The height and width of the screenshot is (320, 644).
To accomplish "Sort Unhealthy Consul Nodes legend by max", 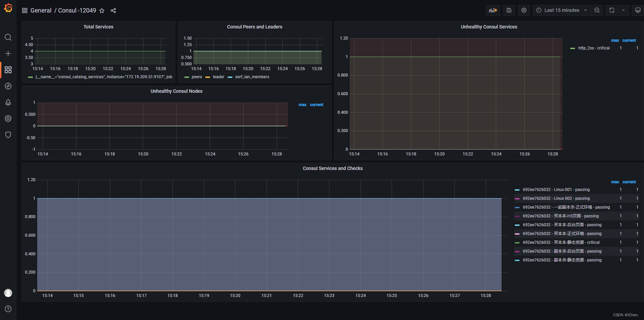I will coord(302,105).
